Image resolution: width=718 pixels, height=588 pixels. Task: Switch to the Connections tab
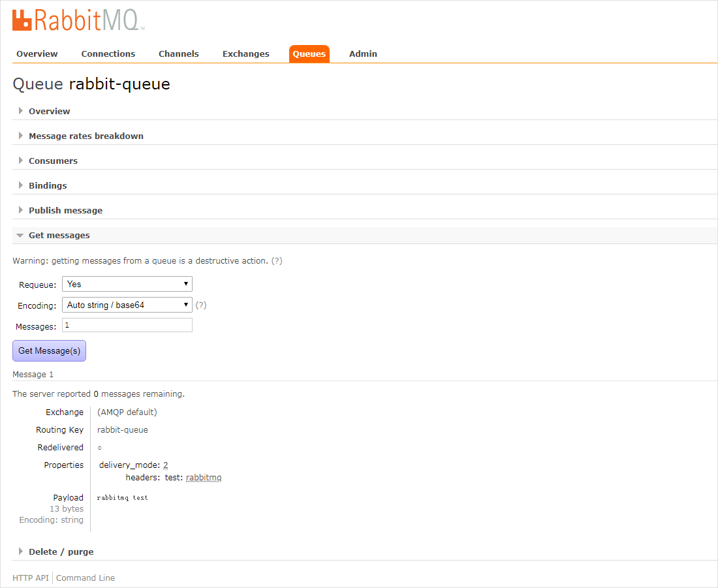[x=108, y=54]
